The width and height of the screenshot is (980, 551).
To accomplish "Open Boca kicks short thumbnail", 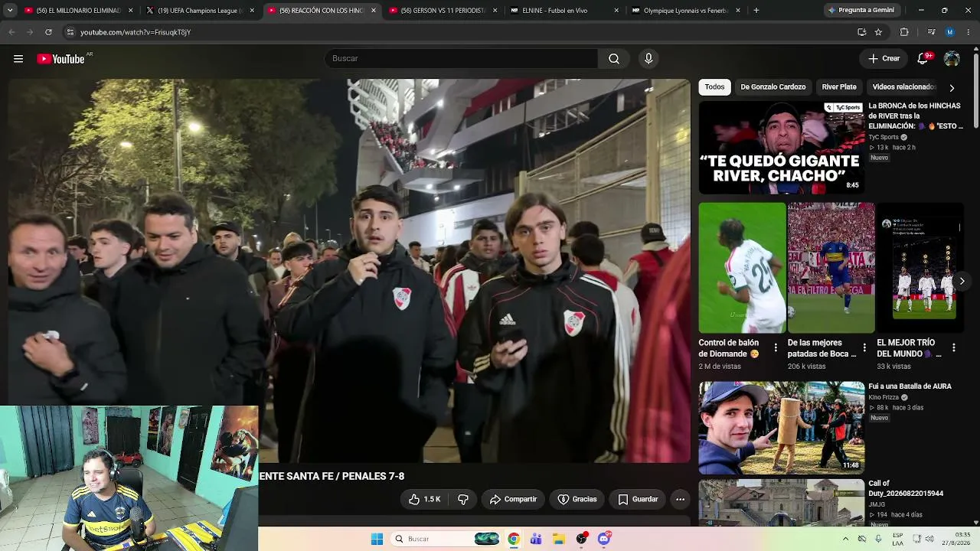I will point(831,268).
